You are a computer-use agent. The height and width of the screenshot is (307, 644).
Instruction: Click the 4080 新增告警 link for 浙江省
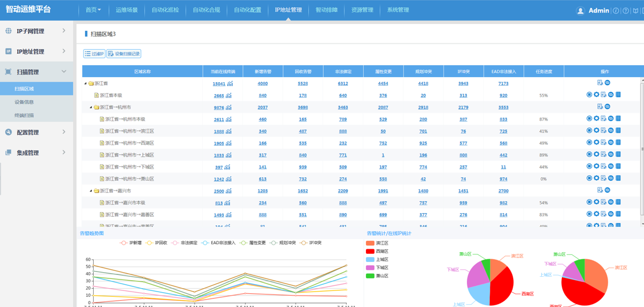pos(263,83)
